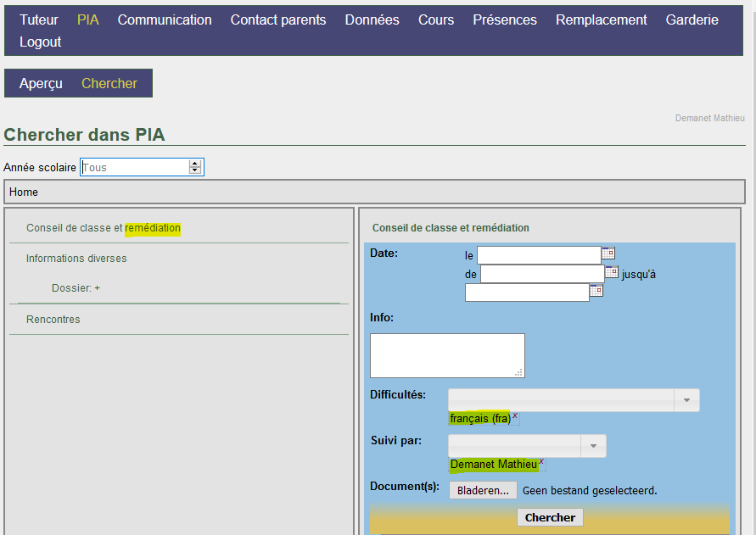Select Rencontres in the left panel
Screen dimensions: 756x535
click(x=53, y=320)
